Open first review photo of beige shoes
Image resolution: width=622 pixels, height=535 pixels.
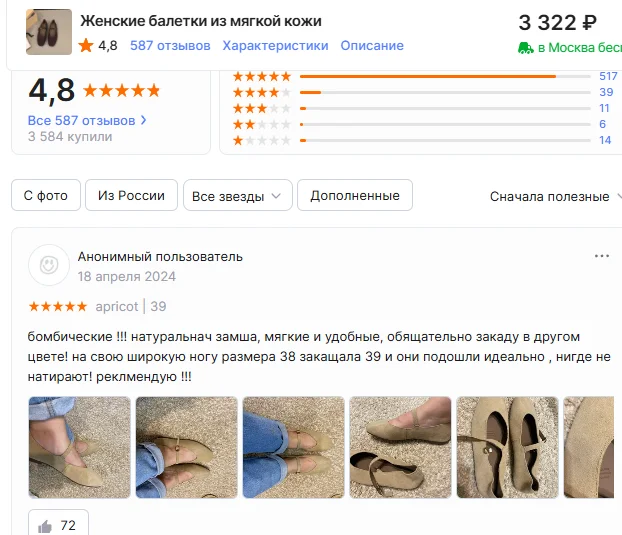(80, 447)
